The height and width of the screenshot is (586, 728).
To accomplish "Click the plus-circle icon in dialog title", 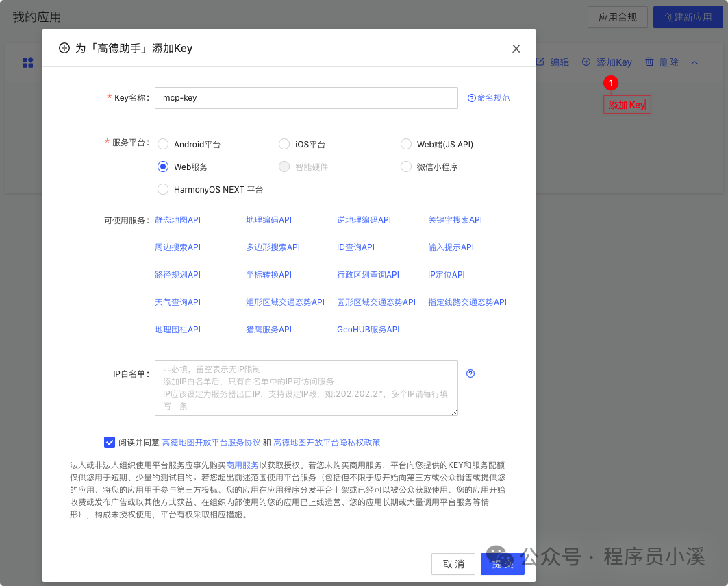I will [64, 49].
